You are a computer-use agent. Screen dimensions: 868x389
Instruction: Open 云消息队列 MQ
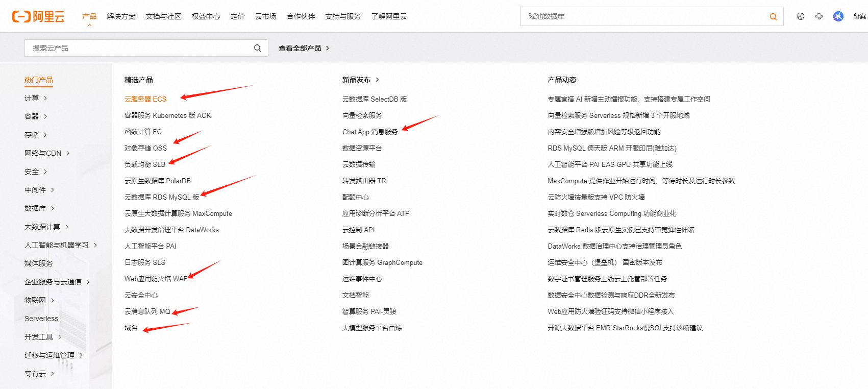tap(147, 311)
